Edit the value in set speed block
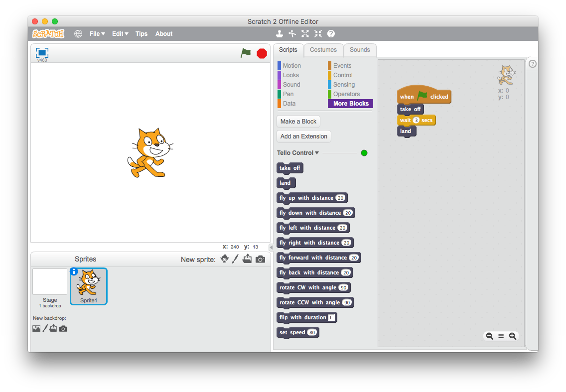The height and width of the screenshot is (392, 566). [312, 332]
